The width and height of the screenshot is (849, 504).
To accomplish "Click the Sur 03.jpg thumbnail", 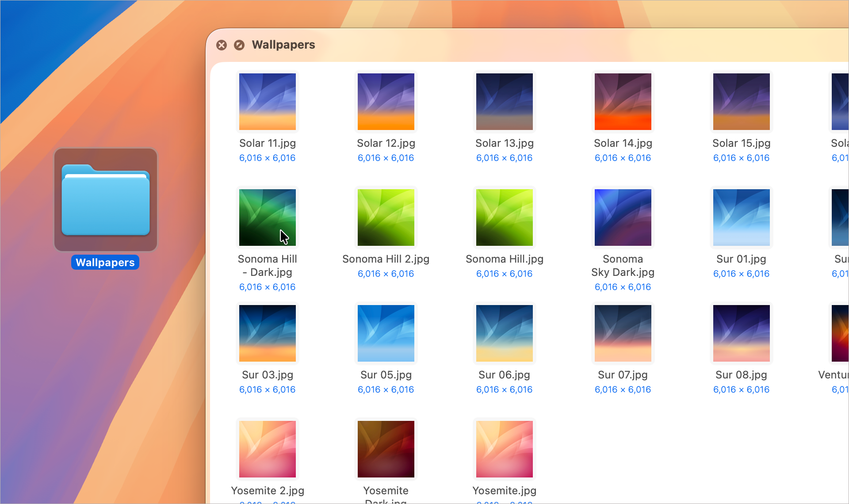I will coord(268,333).
